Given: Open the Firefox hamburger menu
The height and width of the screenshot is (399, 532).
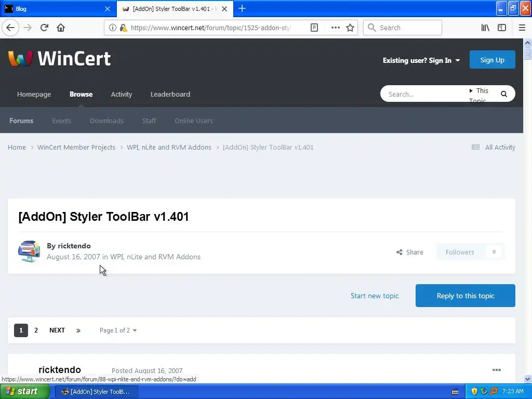Looking at the screenshot, I should (x=522, y=28).
